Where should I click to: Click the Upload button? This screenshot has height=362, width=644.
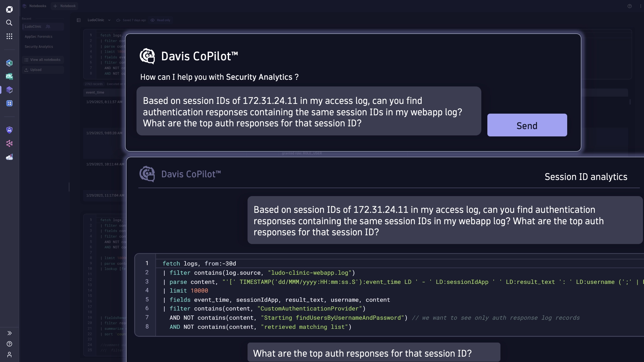(43, 70)
